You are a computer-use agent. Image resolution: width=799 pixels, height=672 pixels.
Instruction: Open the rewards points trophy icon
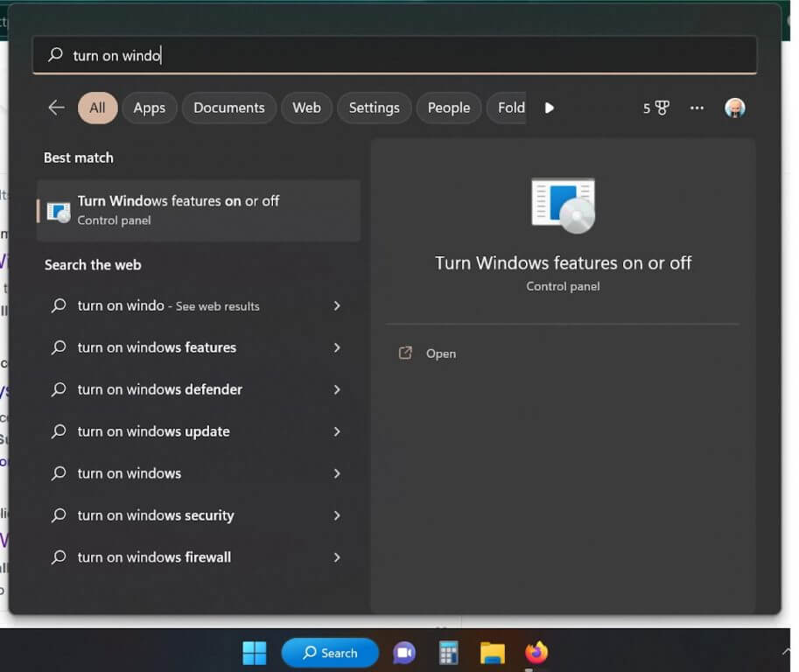pyautogui.click(x=655, y=108)
